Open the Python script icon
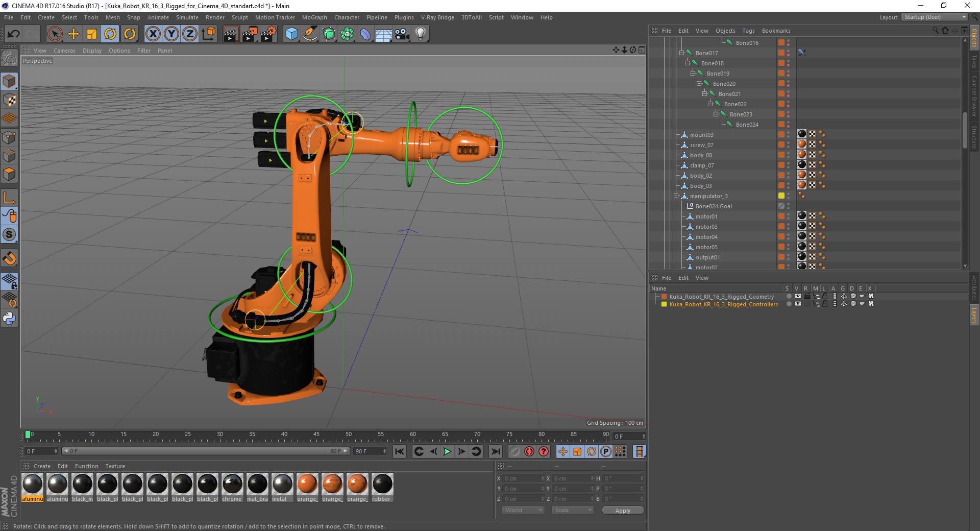 pyautogui.click(x=9, y=319)
